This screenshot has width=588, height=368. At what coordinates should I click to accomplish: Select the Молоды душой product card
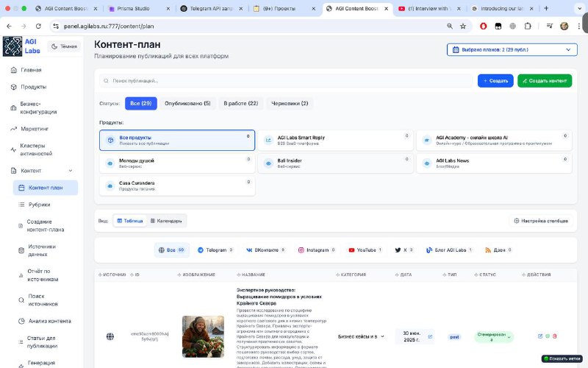177,163
